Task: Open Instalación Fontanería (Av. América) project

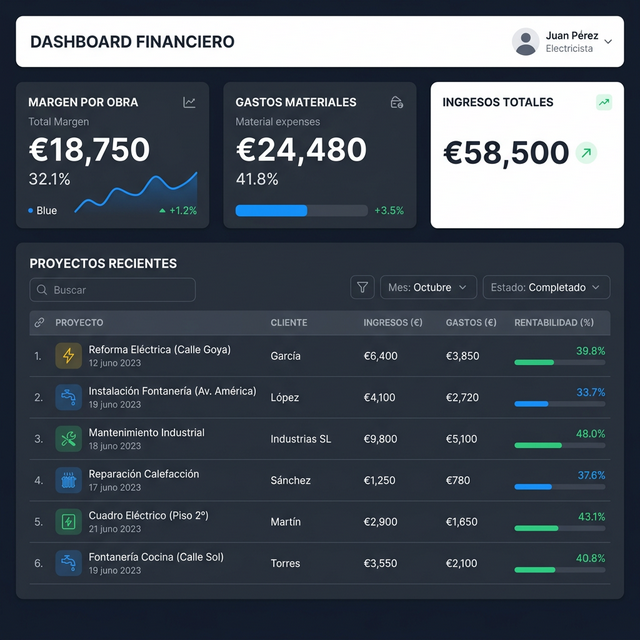Action: pos(172,391)
